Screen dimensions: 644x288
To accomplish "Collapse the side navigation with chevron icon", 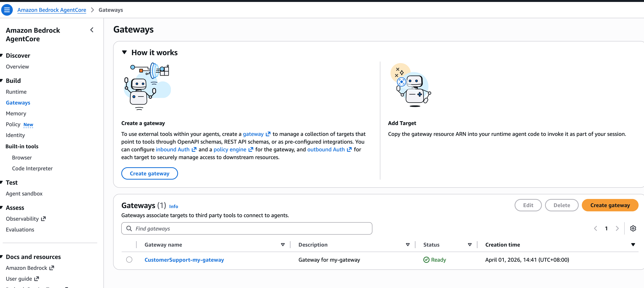I will [92, 30].
